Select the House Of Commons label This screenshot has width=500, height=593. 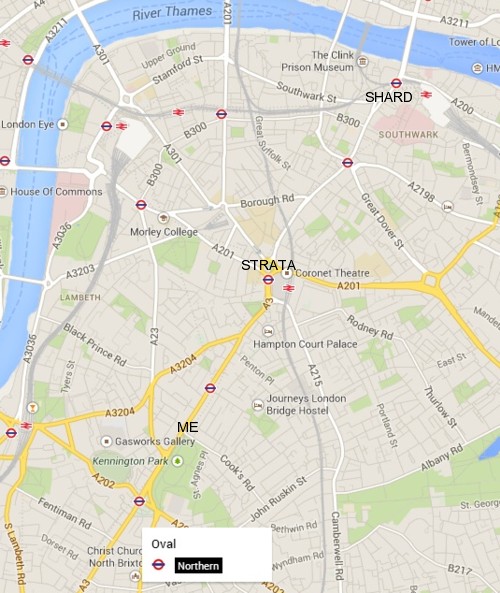pyautogui.click(x=56, y=192)
